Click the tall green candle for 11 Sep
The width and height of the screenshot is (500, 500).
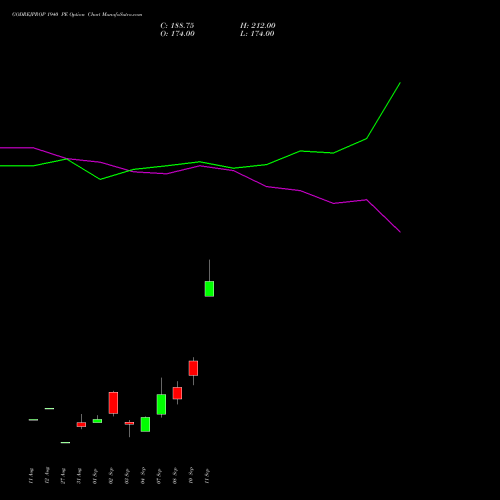click(x=209, y=289)
